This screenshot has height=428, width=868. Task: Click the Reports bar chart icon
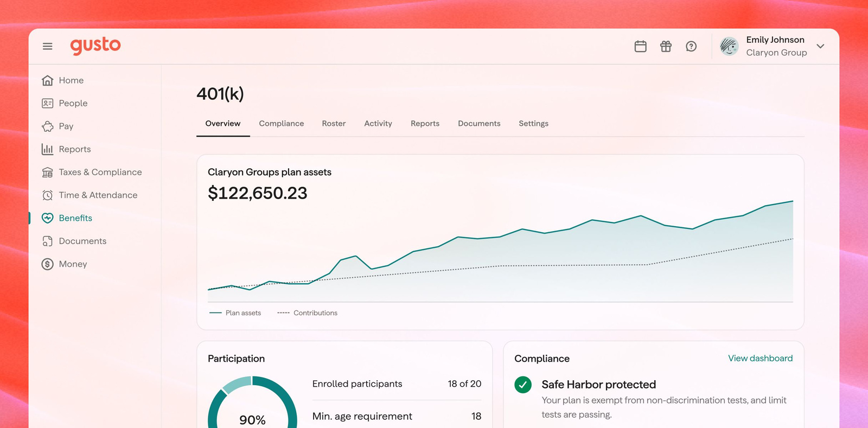tap(48, 149)
